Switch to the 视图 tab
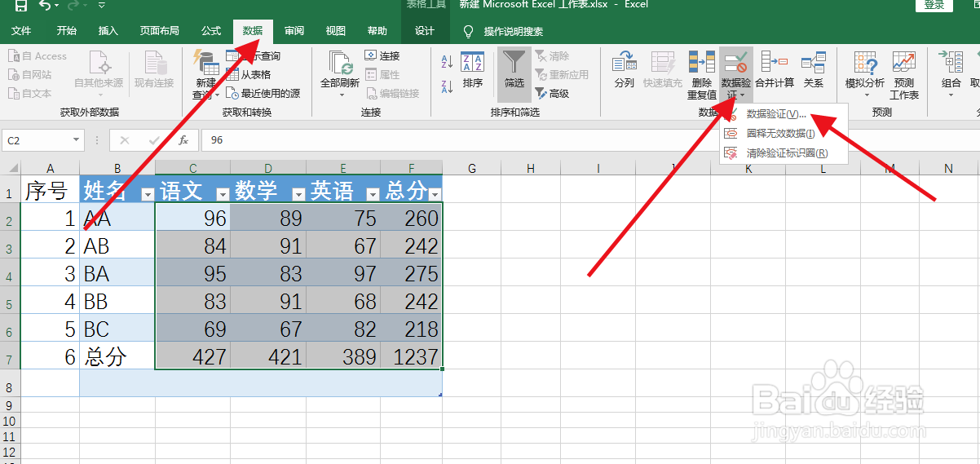The width and height of the screenshot is (980, 464). [336, 31]
